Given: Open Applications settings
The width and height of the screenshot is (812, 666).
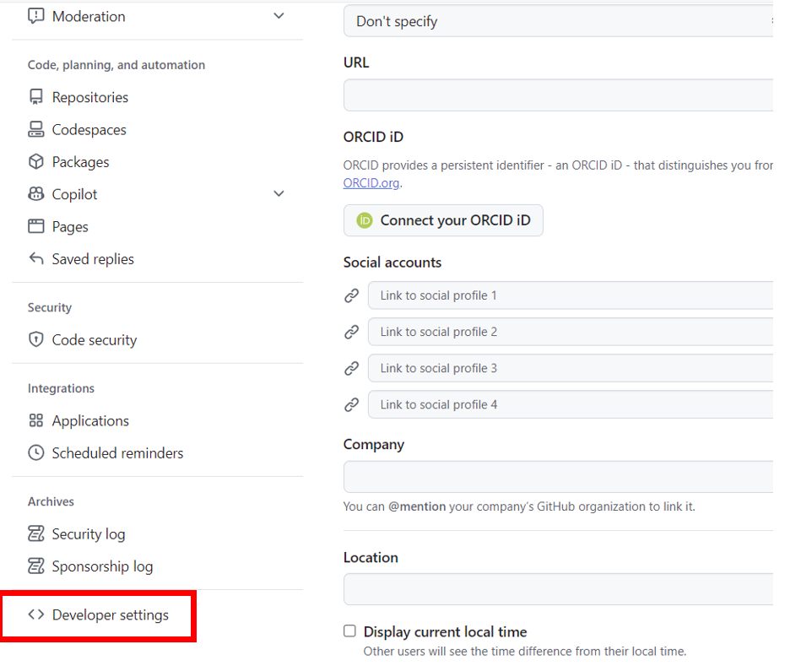Looking at the screenshot, I should coord(90,421).
